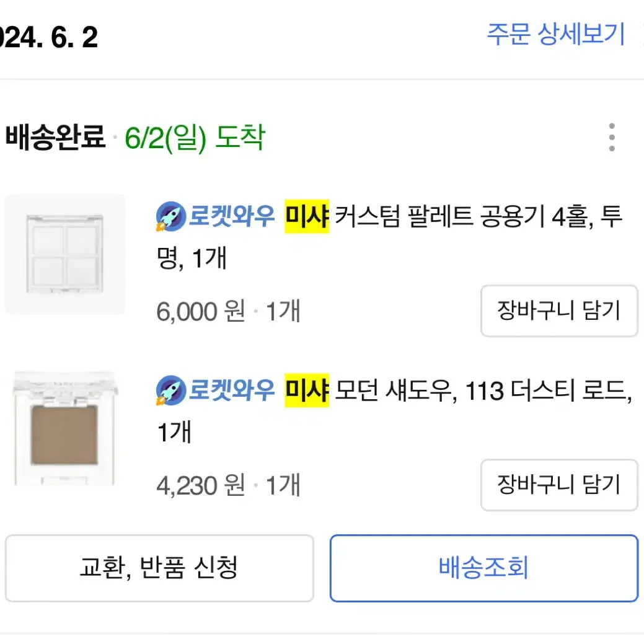
Task: Click the 배송완료 status label
Action: coord(55,137)
